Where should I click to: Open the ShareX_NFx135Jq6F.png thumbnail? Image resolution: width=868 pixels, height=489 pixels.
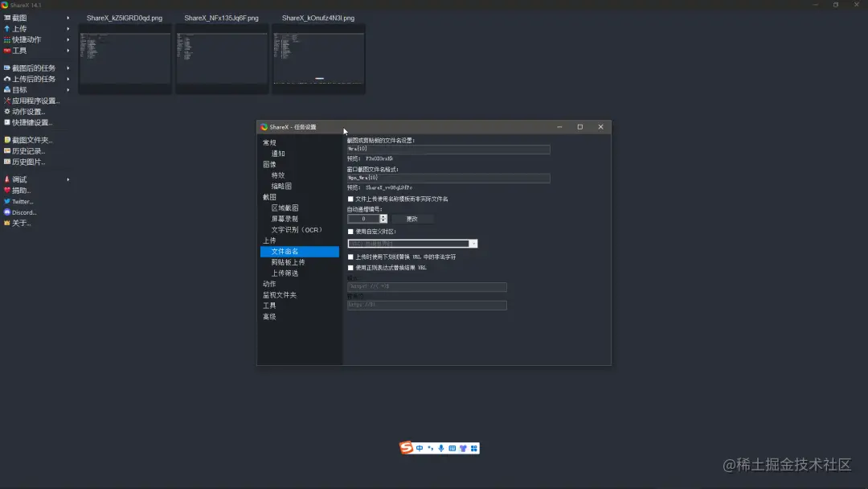point(222,59)
